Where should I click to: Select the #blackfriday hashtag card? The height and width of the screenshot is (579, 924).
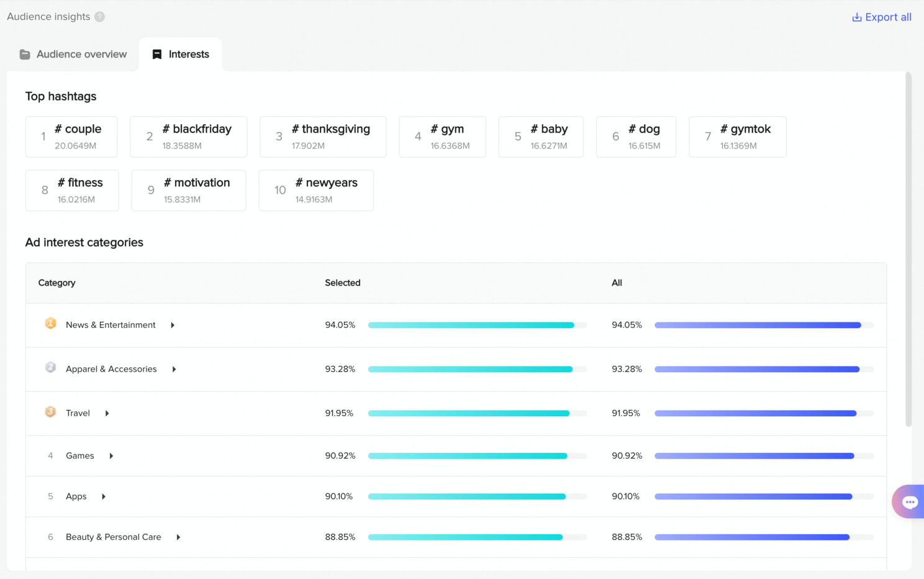188,137
